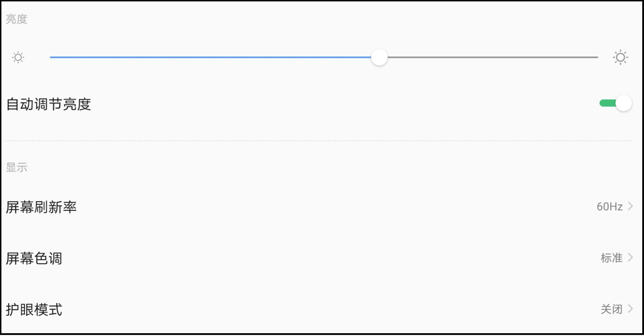Tap the 自动调节亮度 label
Viewport: 644px width, 336px height.
(x=49, y=104)
